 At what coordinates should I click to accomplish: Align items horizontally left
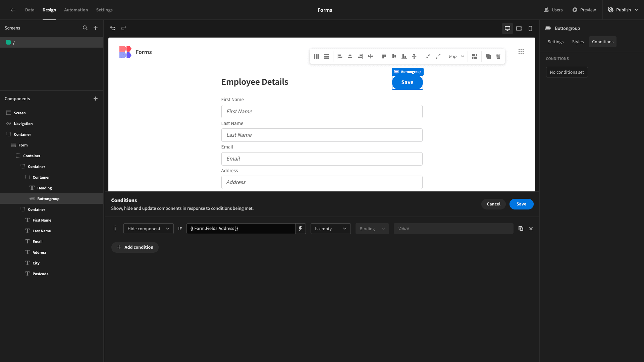340,56
